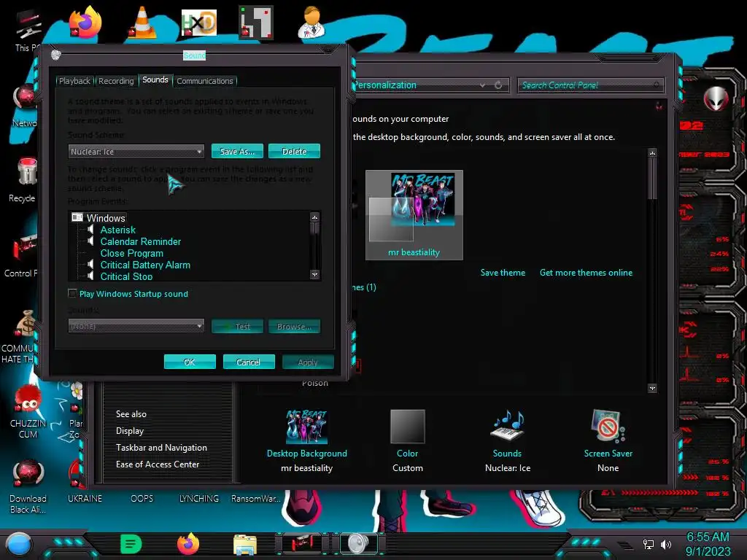This screenshot has width=747, height=560.
Task: Open Taskbar and Navigation link
Action: click(161, 448)
